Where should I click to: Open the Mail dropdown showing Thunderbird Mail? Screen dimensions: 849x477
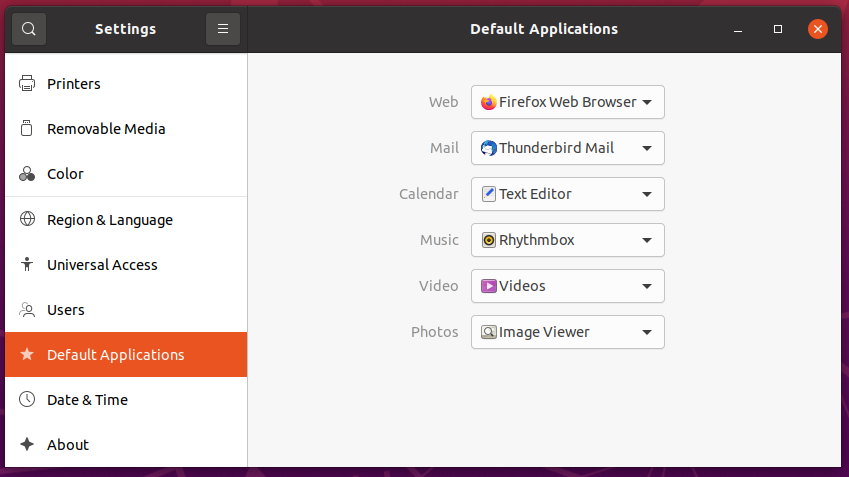567,148
